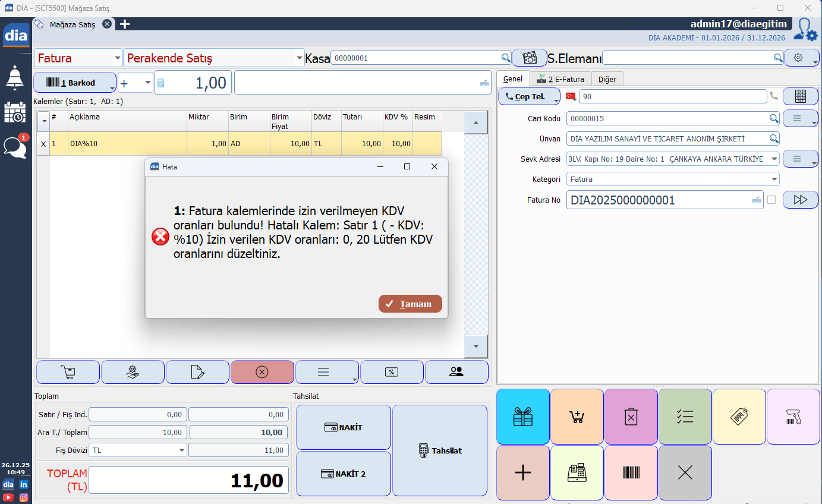Viewport: 822px width, 504px height.
Task: Open the Kategori dropdown list
Action: [774, 179]
